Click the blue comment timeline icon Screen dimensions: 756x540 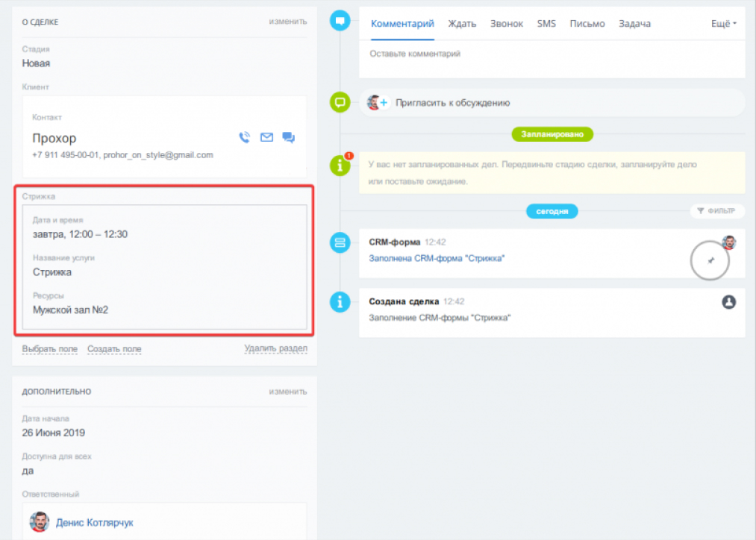pyautogui.click(x=340, y=21)
